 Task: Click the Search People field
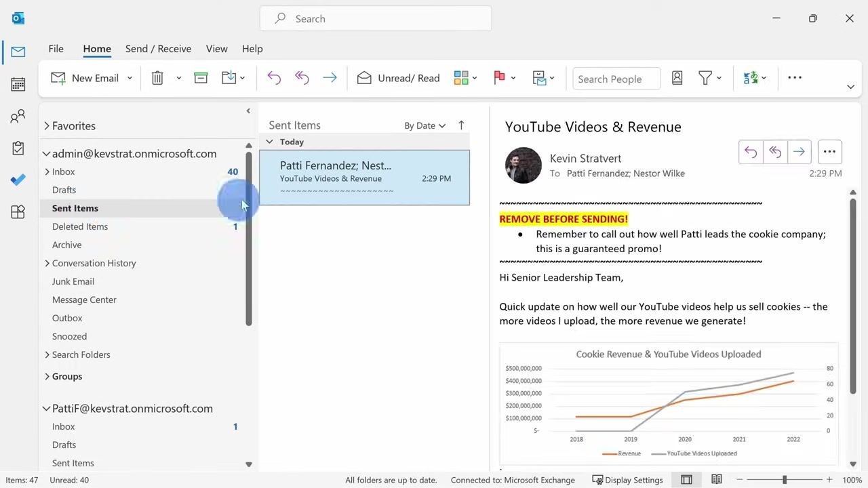616,79
